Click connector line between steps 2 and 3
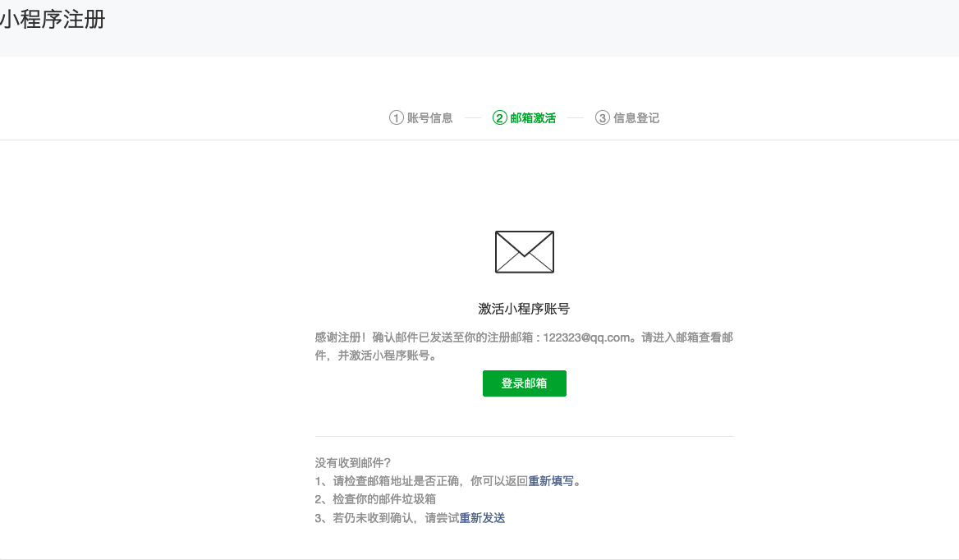Screen dimensions: 959x560 pos(575,118)
